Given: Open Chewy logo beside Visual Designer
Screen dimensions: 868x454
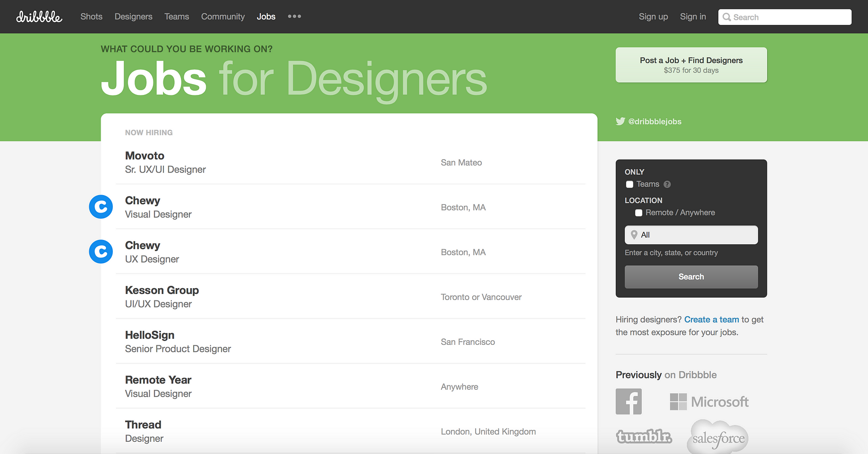Looking at the screenshot, I should click(101, 207).
